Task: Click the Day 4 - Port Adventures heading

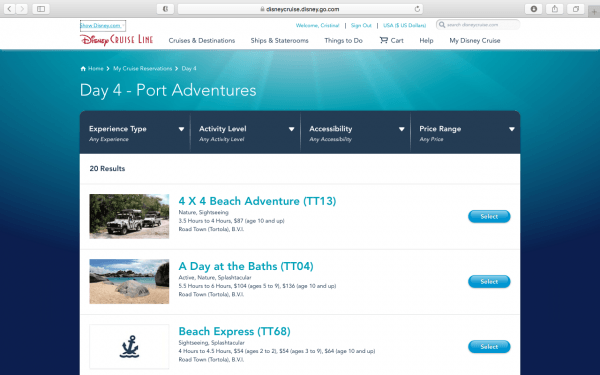Action: pyautogui.click(x=168, y=90)
